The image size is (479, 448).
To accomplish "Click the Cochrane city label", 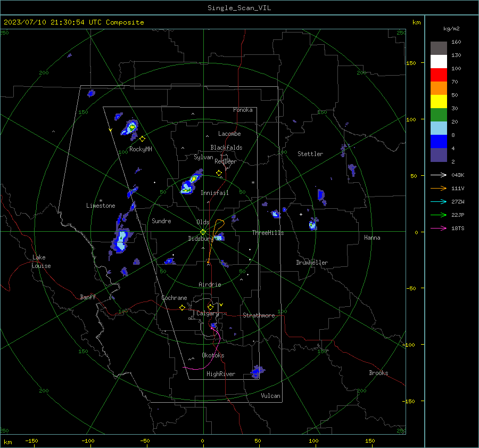I will click(174, 298).
